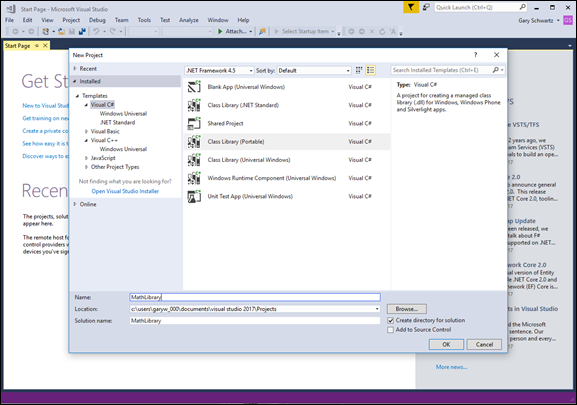This screenshot has width=577, height=405.
Task: Expand the Visual Basic tree node
Action: tap(86, 131)
